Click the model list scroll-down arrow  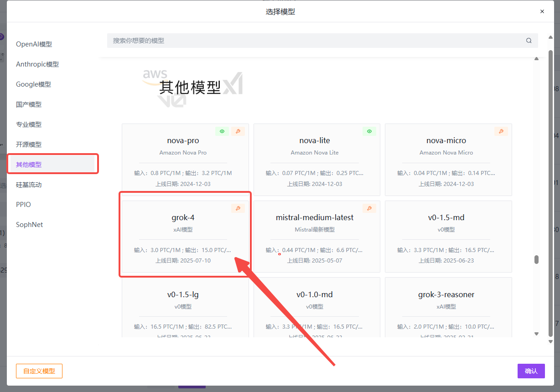(537, 334)
